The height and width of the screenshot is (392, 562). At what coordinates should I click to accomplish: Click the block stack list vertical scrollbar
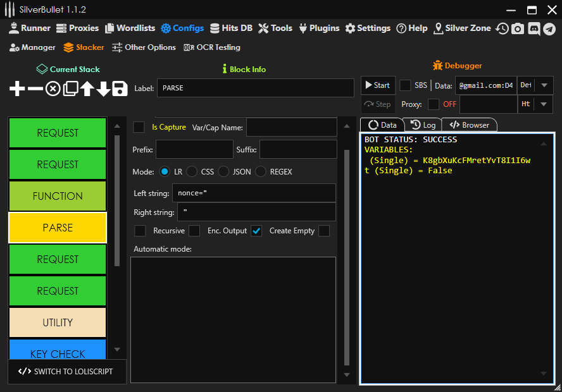(116, 199)
